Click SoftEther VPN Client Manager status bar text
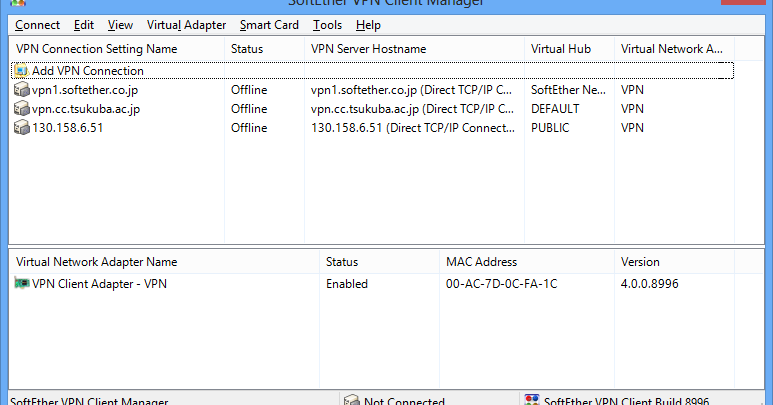The height and width of the screenshot is (405, 773). (89, 401)
